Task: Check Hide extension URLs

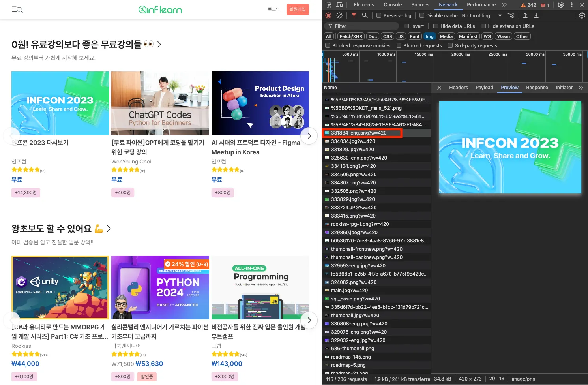Action: (x=483, y=26)
